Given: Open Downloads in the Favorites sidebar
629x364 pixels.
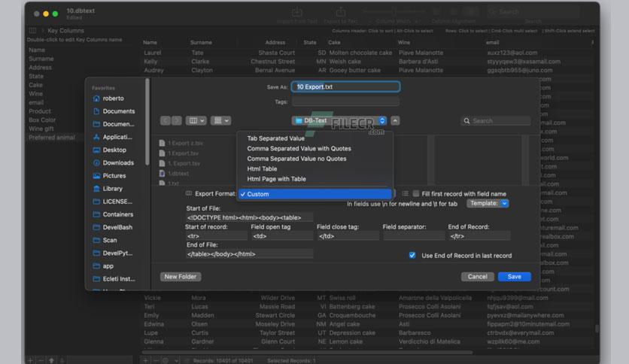Looking at the screenshot, I should click(114, 162).
